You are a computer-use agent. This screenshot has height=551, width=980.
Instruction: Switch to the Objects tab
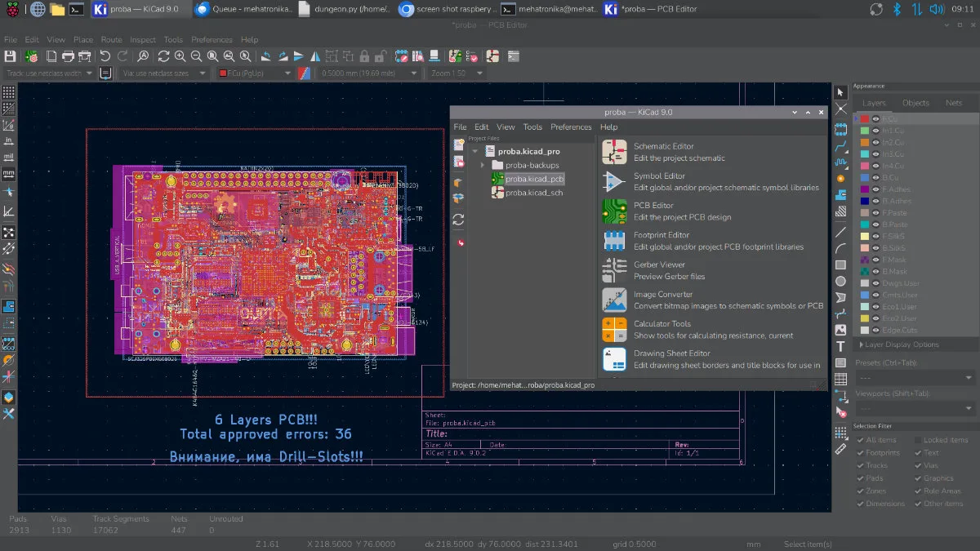point(915,103)
